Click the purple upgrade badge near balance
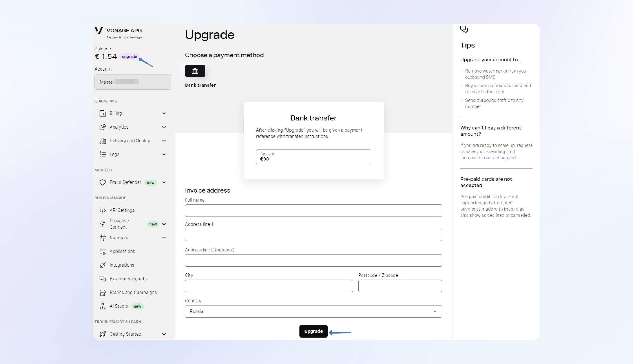The image size is (633, 364). (129, 56)
